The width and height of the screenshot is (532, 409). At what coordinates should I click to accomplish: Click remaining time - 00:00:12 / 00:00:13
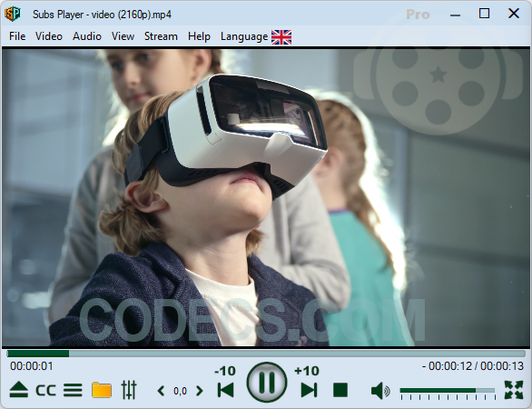[473, 366]
